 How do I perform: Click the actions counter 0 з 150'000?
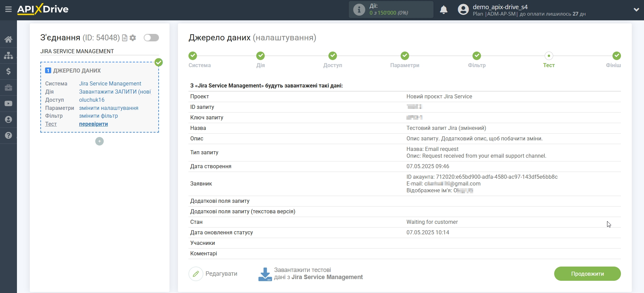[x=389, y=13]
